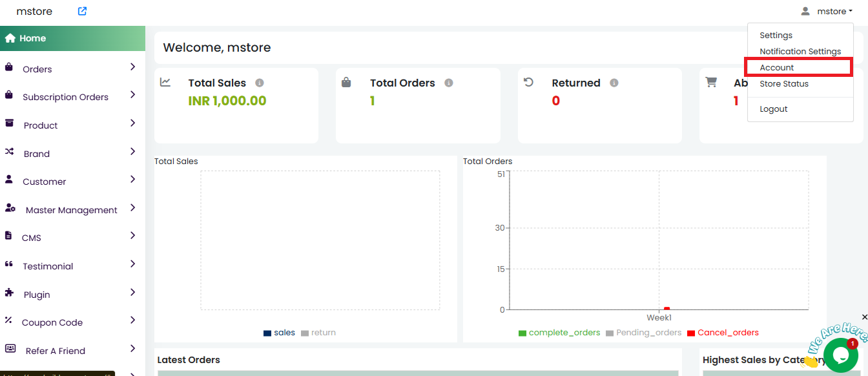Expand the Orders sidebar chevron
Image resolution: width=868 pixels, height=376 pixels.
[132, 67]
